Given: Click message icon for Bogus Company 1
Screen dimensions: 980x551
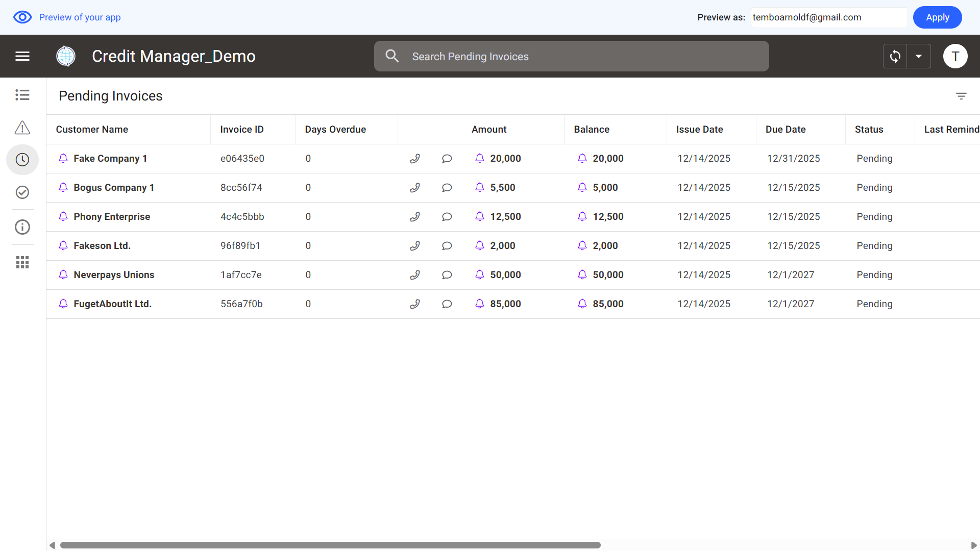Looking at the screenshot, I should 447,188.
